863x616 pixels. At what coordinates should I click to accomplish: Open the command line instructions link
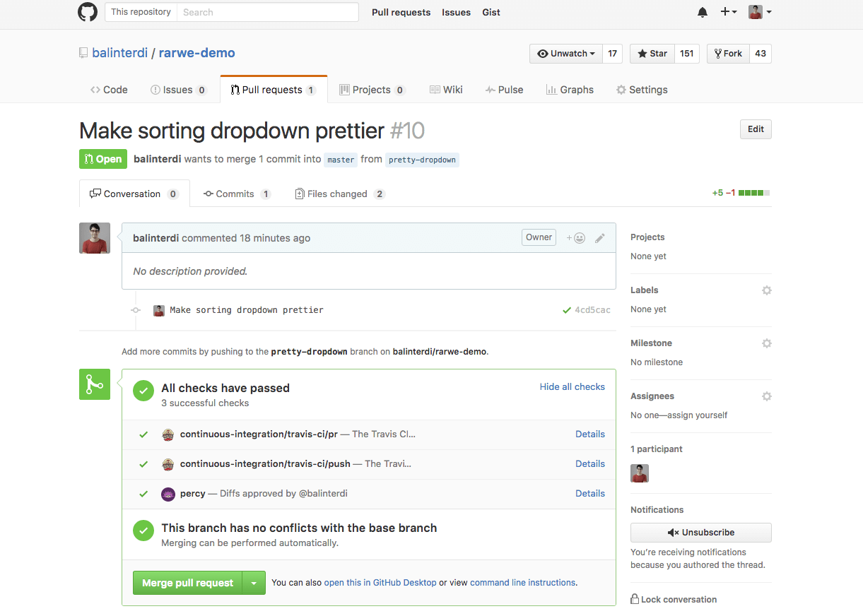(x=522, y=582)
